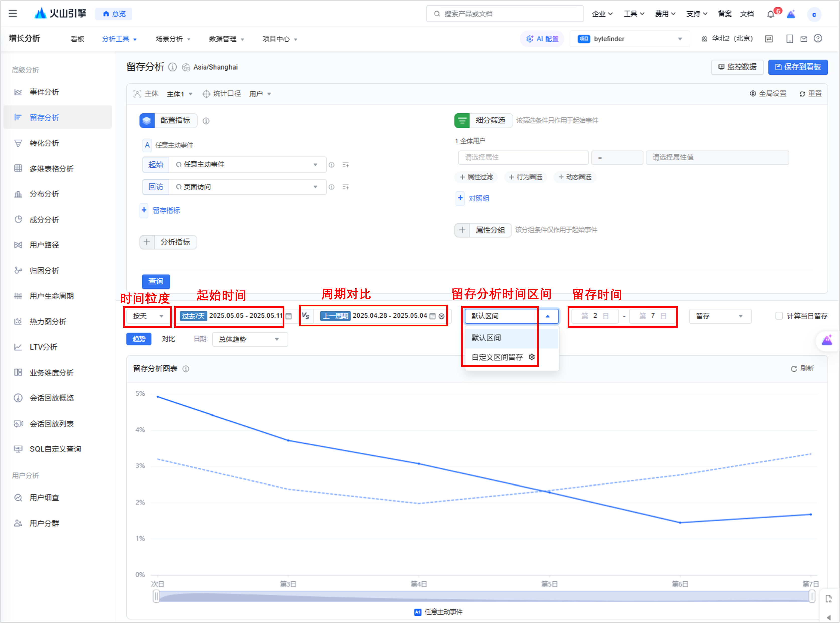
Task: Open the purple AI assistant icon in header
Action: coord(791,14)
